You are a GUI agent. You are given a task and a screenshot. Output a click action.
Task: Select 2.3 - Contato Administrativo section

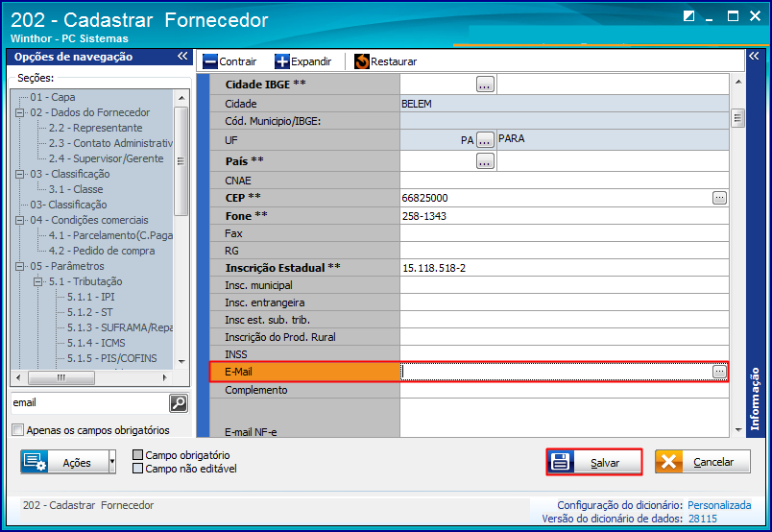110,143
